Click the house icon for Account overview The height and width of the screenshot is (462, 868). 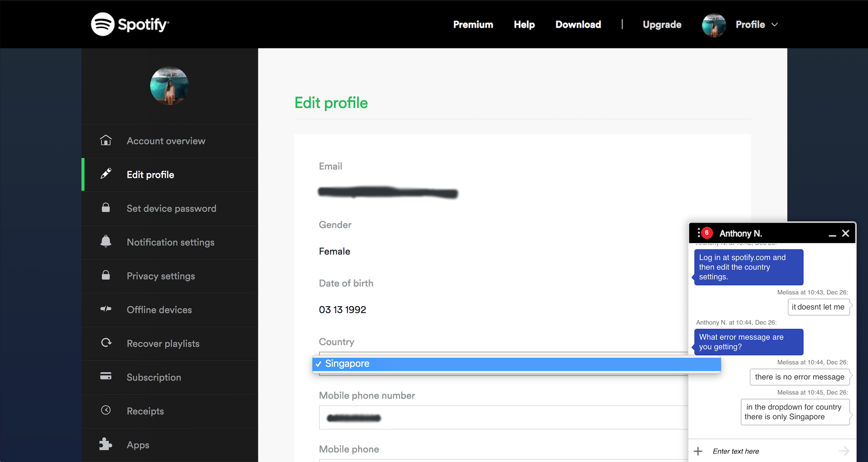(x=106, y=141)
